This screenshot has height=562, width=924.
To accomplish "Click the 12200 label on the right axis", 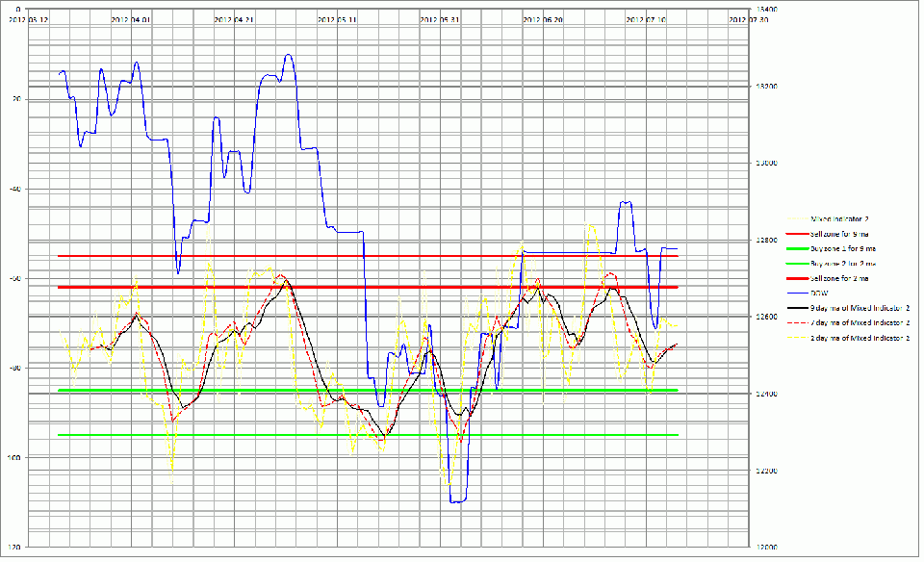I will coord(766,471).
